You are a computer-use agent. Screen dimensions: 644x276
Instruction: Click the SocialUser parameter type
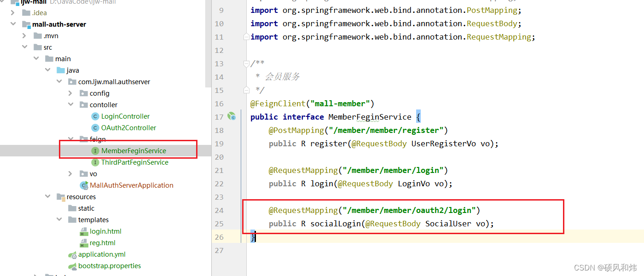448,224
